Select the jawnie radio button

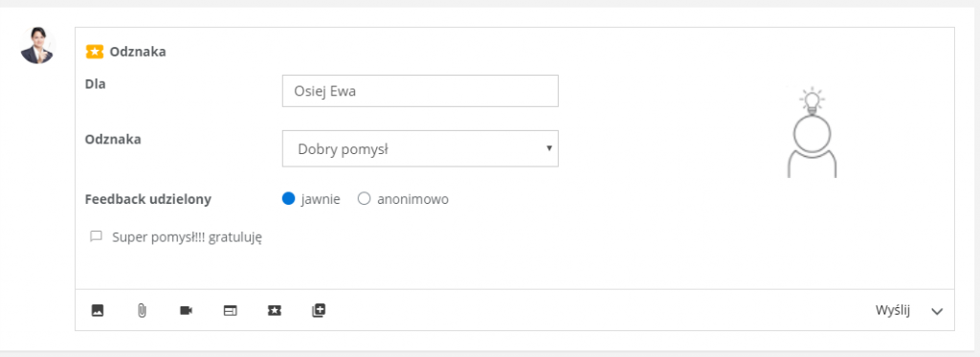pyautogui.click(x=288, y=199)
